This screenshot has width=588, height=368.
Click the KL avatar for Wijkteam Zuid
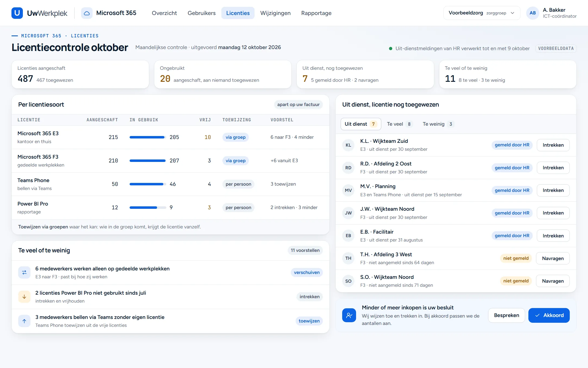[x=348, y=145]
